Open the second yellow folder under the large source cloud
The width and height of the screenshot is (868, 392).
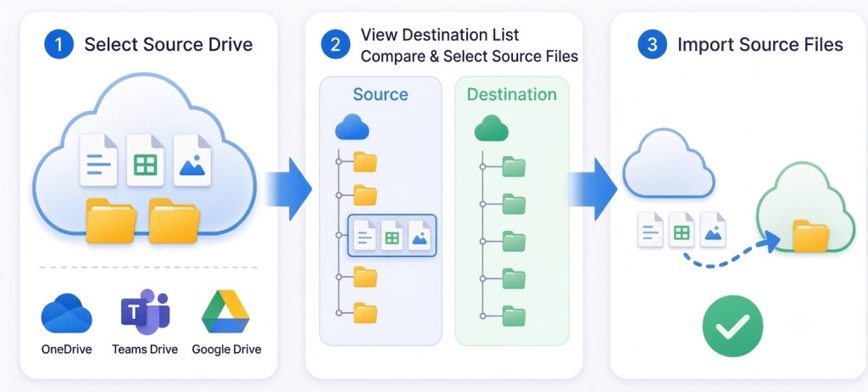[175, 220]
